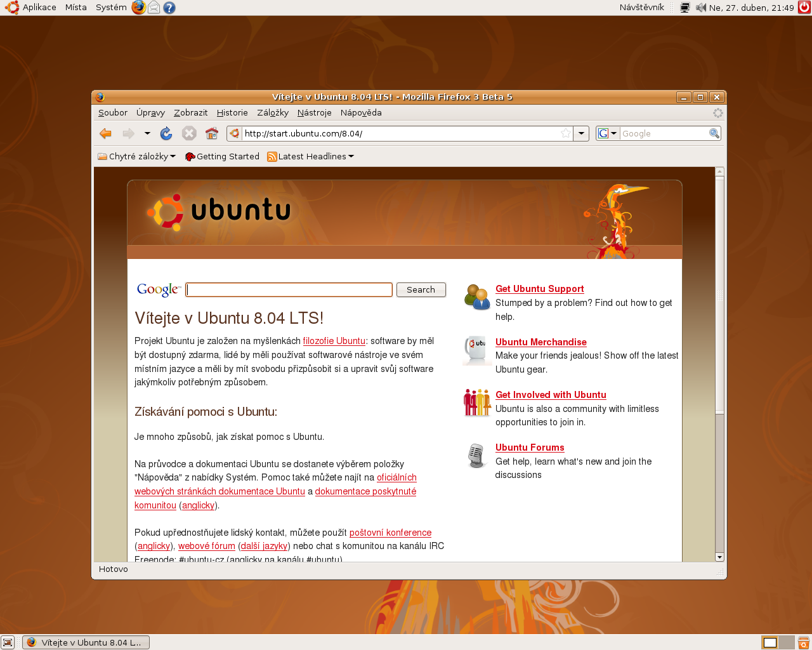The image size is (812, 650).
Task: Expand the Latest Headlines feed dropdown
Action: (x=311, y=157)
